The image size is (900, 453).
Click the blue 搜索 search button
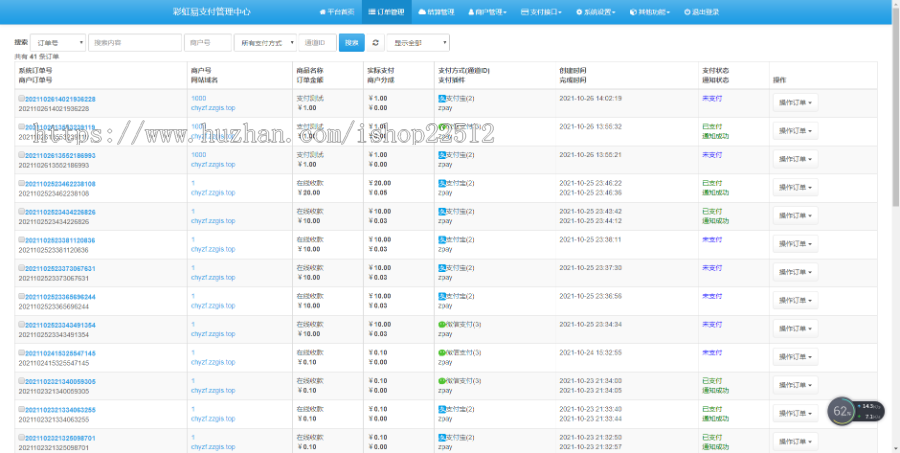tap(351, 42)
